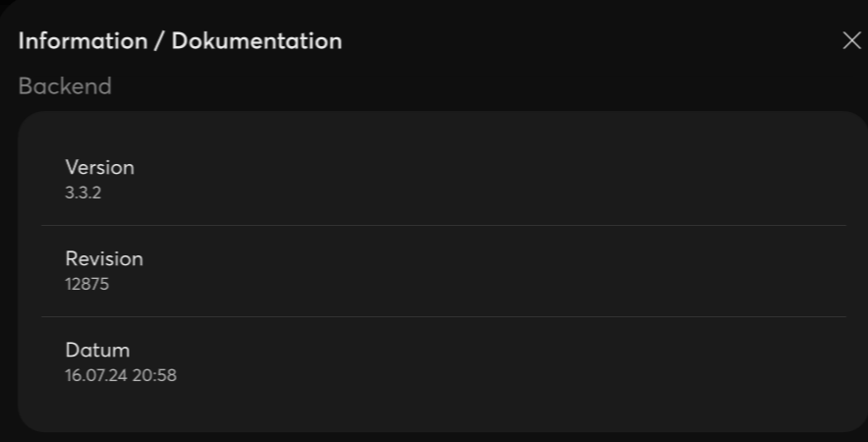
Task: Select the version number 3.3.2
Action: point(83,193)
